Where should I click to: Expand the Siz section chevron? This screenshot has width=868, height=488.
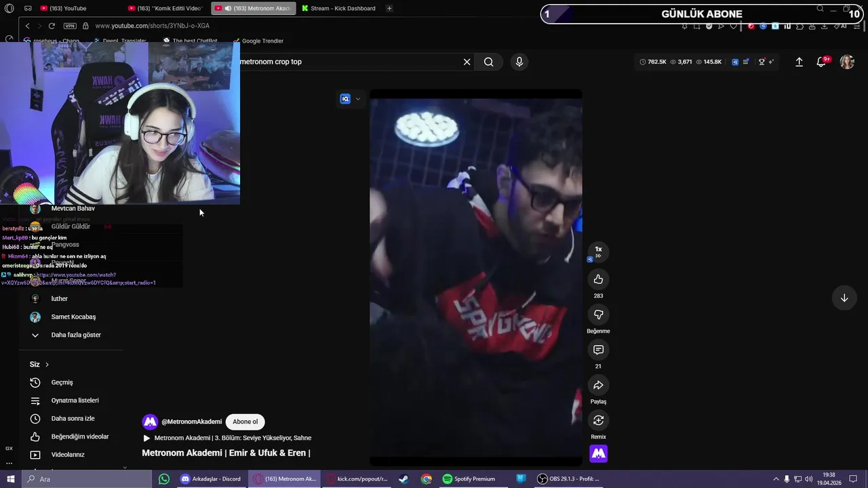47,365
